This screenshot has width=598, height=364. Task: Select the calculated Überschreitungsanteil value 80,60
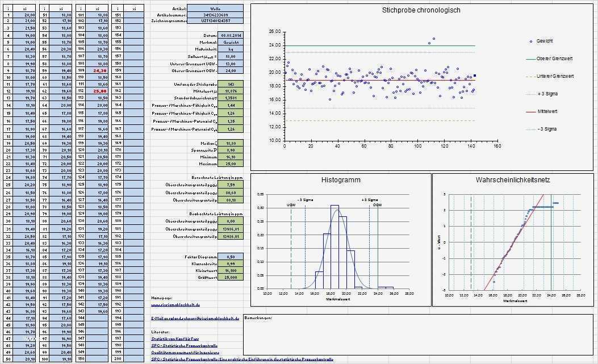click(231, 193)
